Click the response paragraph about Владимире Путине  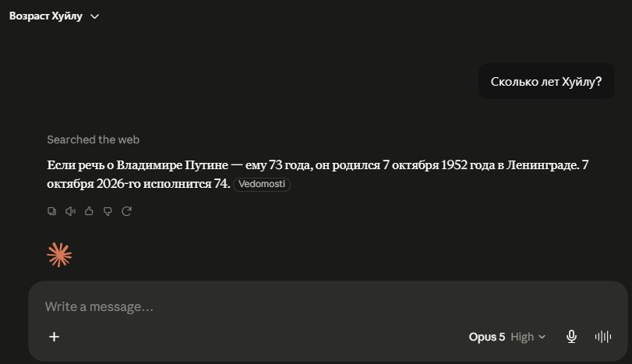click(x=318, y=174)
